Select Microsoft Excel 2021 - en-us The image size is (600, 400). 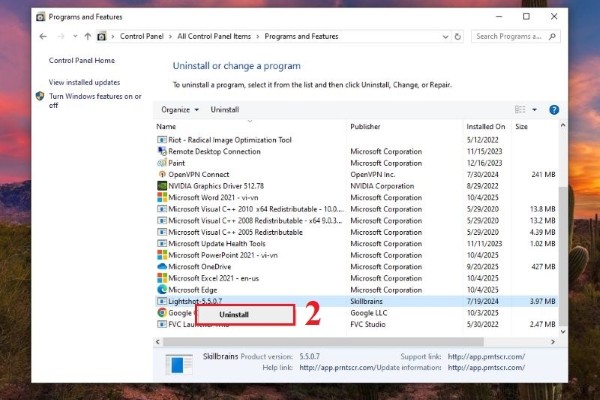(x=214, y=278)
